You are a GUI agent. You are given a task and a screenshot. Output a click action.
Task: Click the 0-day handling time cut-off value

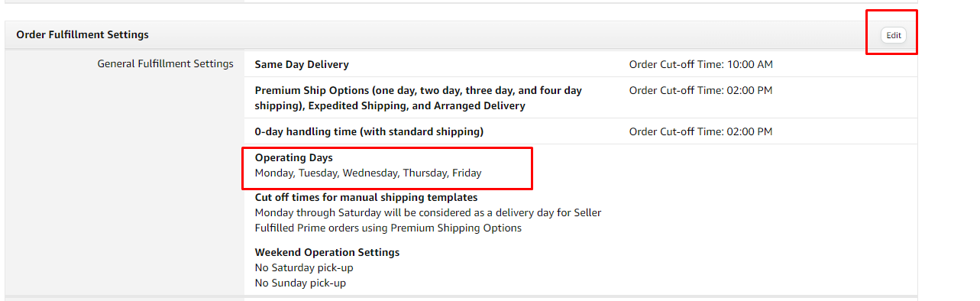click(749, 131)
